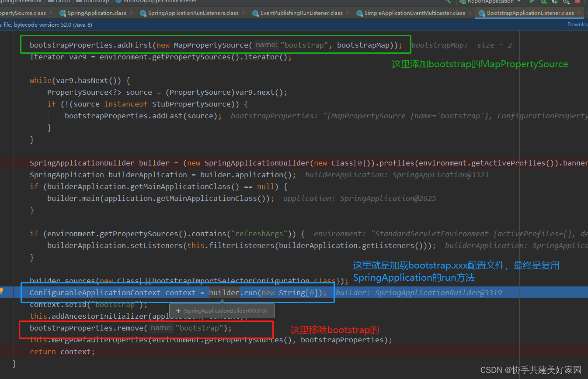588x379 pixels.
Task: Expand the SpringApplicationBuilder@3319 debugger value popup
Action: (178, 311)
